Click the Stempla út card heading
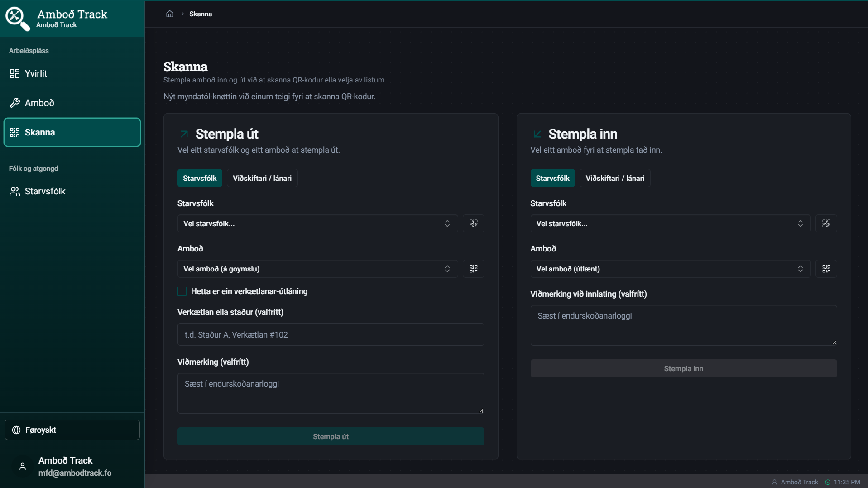The image size is (868, 488). point(227,134)
